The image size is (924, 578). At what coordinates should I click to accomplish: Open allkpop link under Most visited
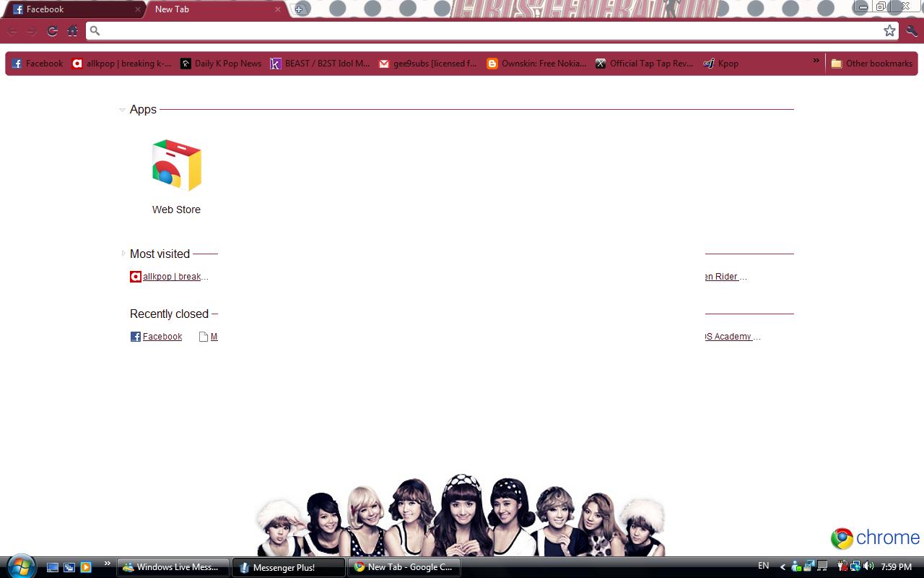coord(174,277)
